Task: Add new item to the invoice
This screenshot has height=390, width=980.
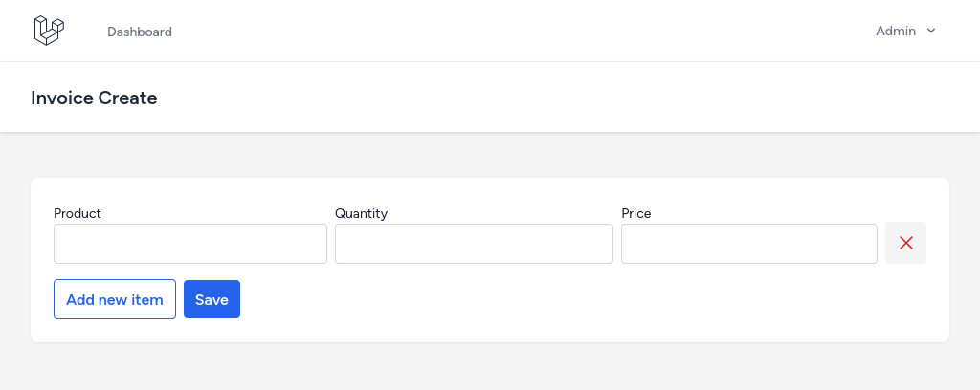Action: pyautogui.click(x=115, y=299)
